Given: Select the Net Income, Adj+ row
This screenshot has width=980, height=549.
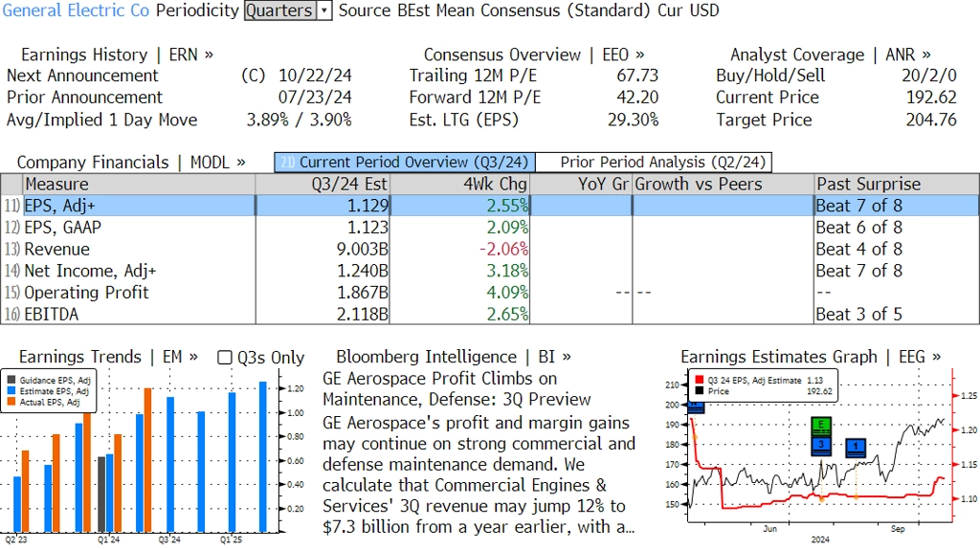Looking at the screenshot, I should [x=490, y=271].
